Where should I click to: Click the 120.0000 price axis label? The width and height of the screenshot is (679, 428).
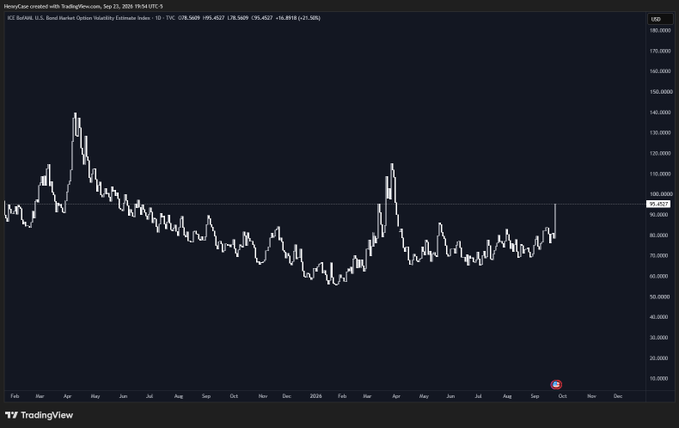click(660, 153)
